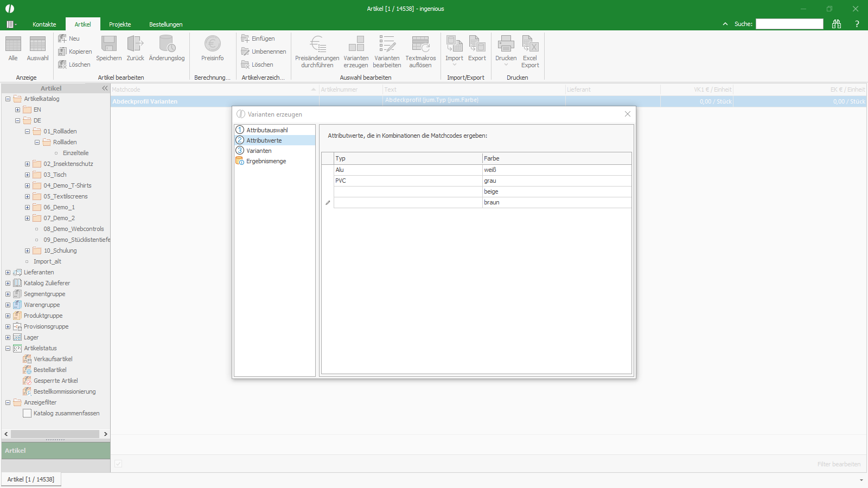Image resolution: width=868 pixels, height=488 pixels.
Task: Click the Speichern save icon
Action: pos(108,44)
